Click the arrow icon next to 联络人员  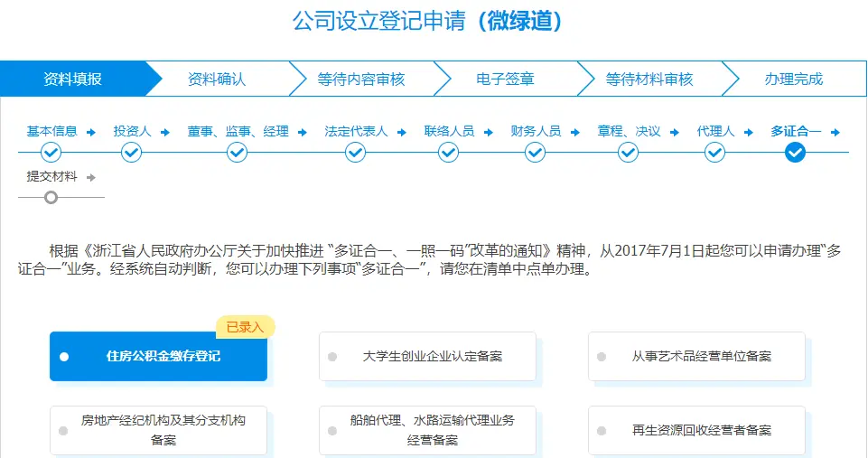[489, 133]
